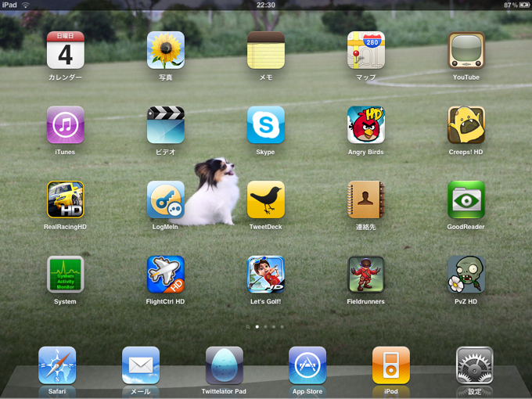The height and width of the screenshot is (399, 532).
Task: Open Fieldrunners game
Action: pos(366,274)
